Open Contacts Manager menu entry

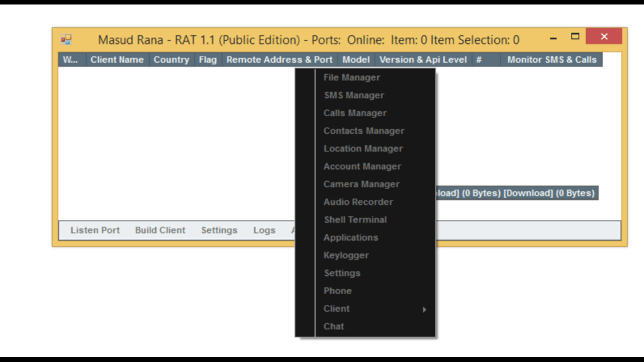[365, 131]
